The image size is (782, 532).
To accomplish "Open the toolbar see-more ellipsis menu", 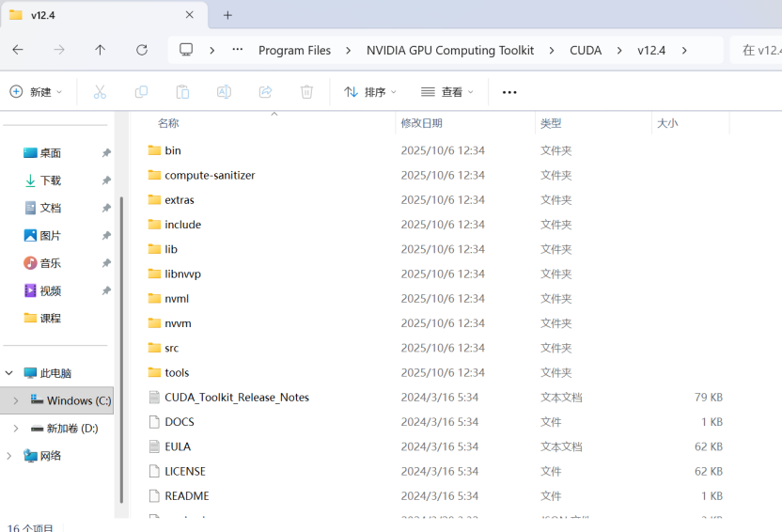I will 509,92.
